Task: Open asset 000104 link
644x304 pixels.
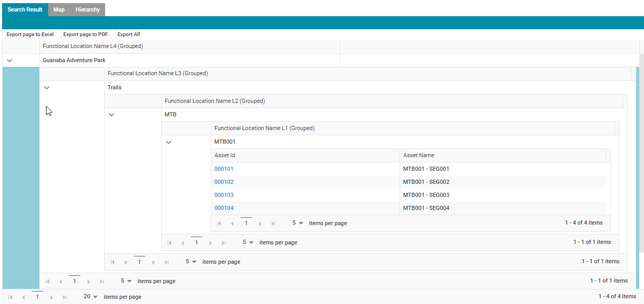Action: (x=224, y=208)
